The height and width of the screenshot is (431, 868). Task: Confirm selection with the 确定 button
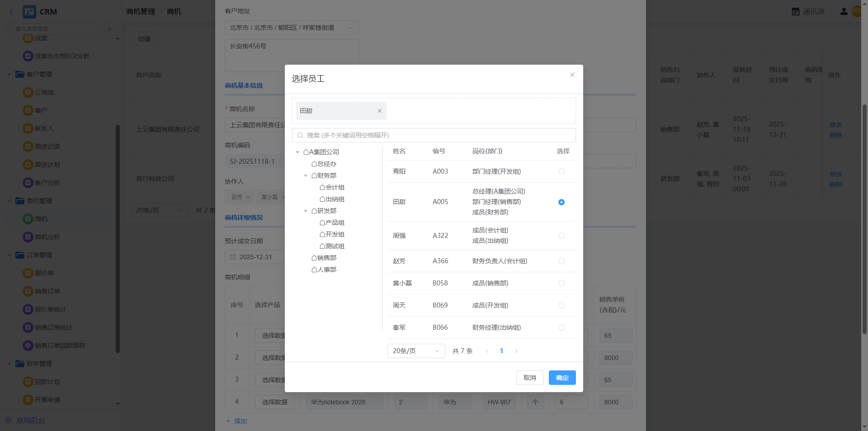coord(562,378)
